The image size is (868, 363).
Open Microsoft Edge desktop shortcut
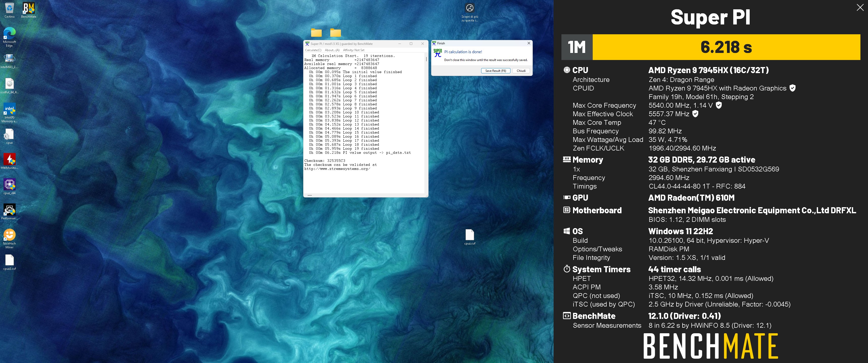click(x=9, y=37)
